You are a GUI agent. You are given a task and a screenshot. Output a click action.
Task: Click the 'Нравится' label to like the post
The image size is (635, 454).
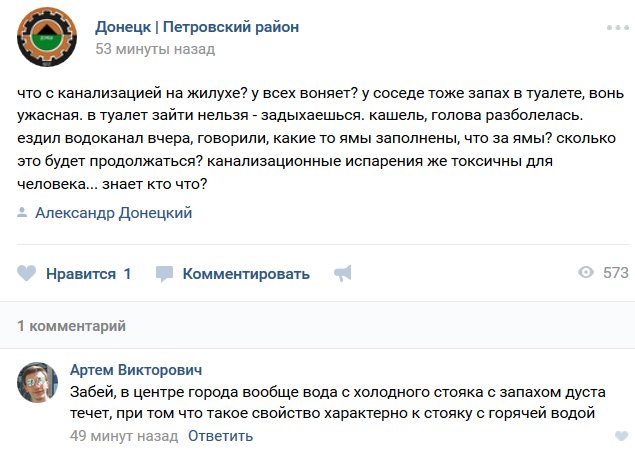[x=81, y=274]
